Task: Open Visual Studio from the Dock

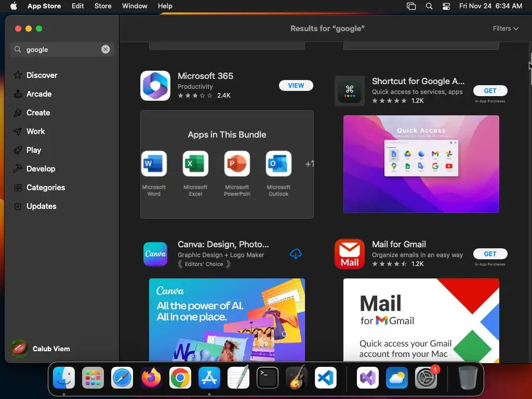Action: [368, 378]
